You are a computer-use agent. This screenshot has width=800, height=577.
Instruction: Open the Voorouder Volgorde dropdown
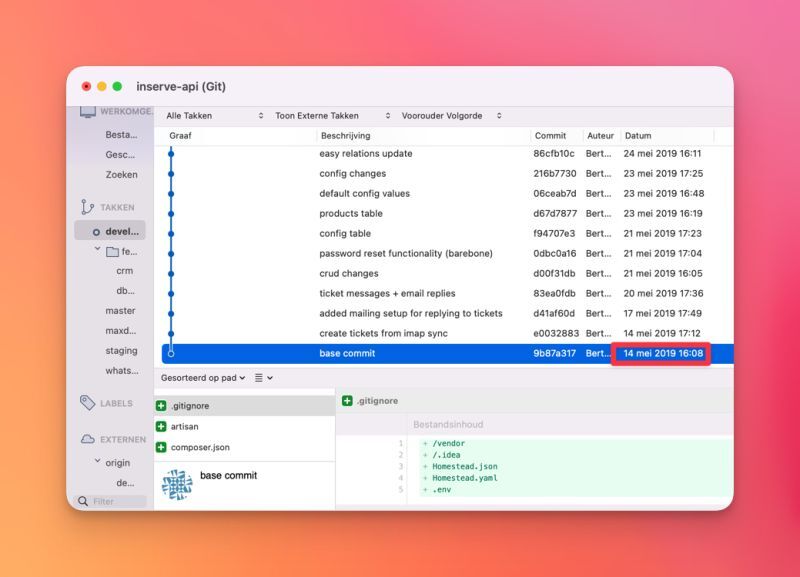(x=451, y=116)
